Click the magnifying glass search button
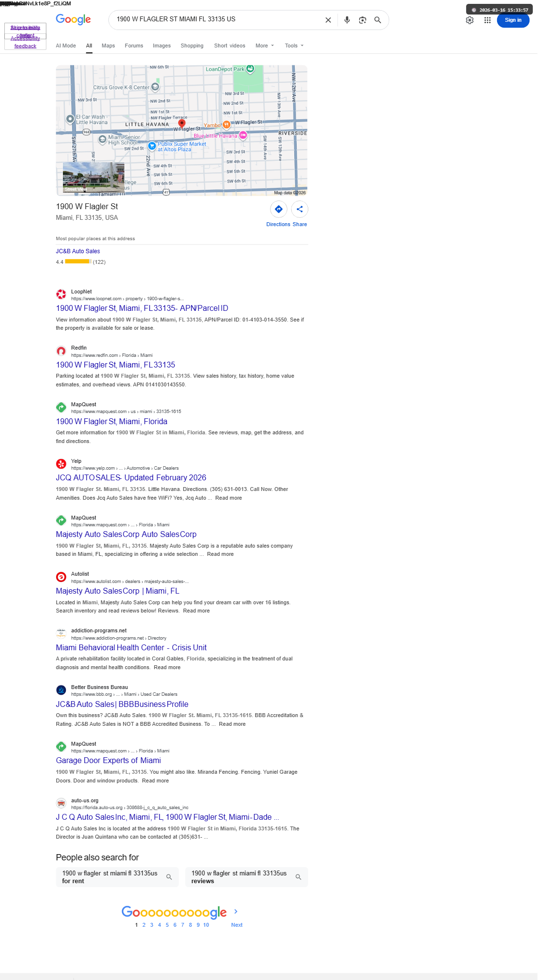 click(378, 20)
